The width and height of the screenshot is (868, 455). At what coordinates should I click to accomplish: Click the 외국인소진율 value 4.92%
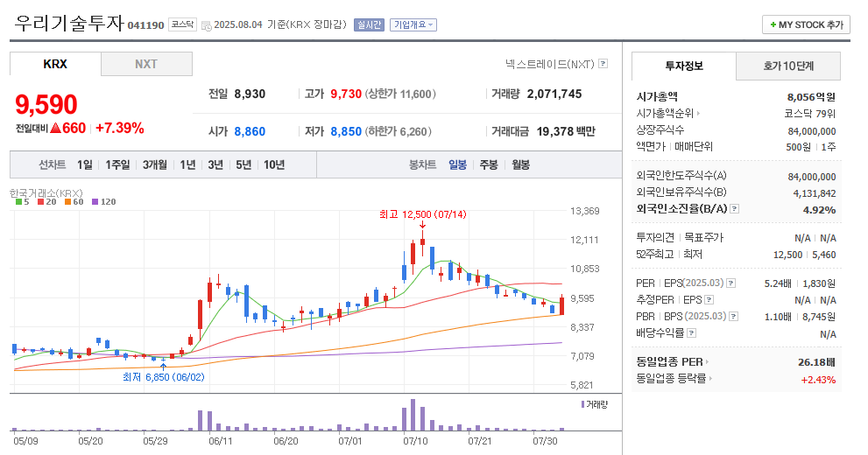coord(819,210)
